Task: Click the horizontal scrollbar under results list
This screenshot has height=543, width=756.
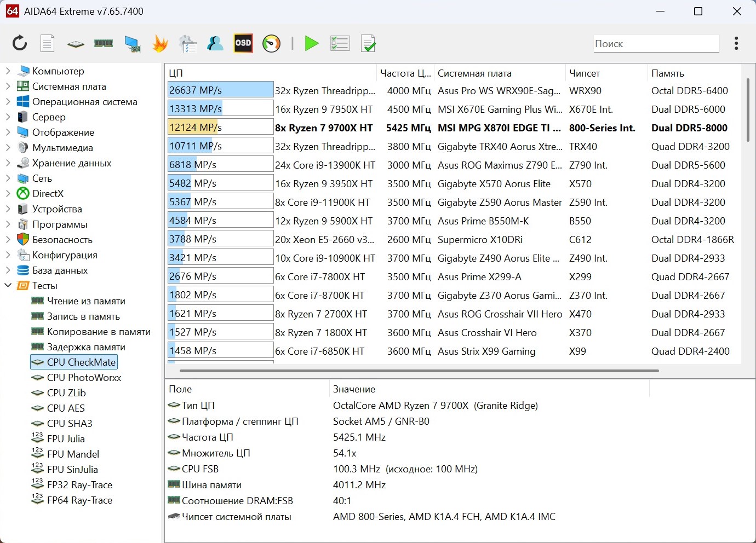Action: click(419, 371)
